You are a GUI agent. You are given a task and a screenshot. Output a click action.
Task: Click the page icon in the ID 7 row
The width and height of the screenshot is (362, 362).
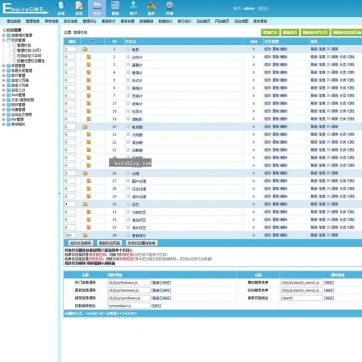[89, 96]
